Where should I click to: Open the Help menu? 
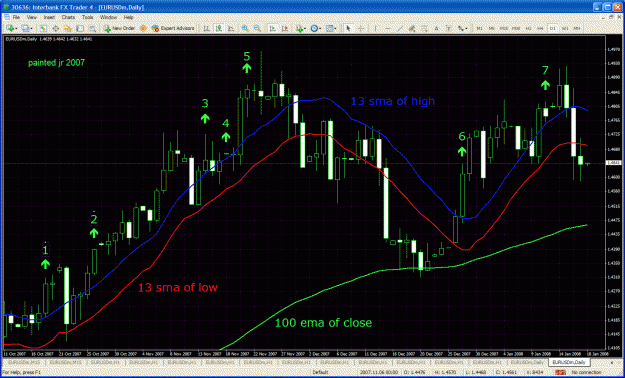[x=128, y=18]
